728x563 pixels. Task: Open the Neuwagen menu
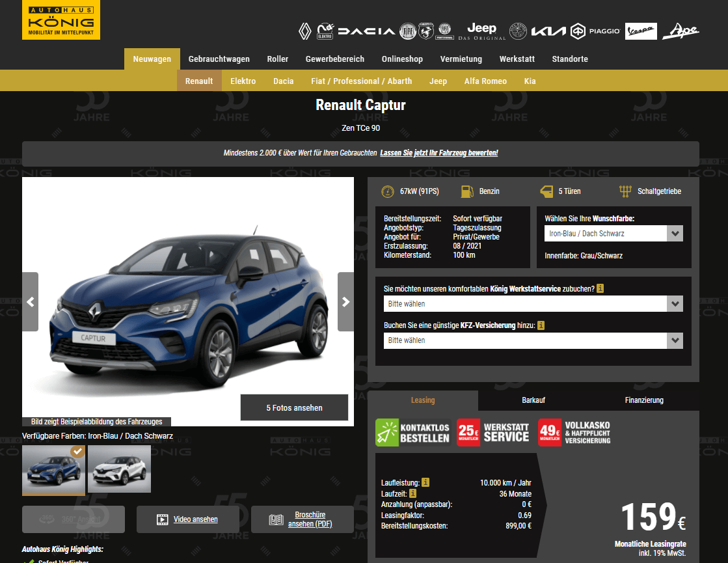[x=152, y=59]
